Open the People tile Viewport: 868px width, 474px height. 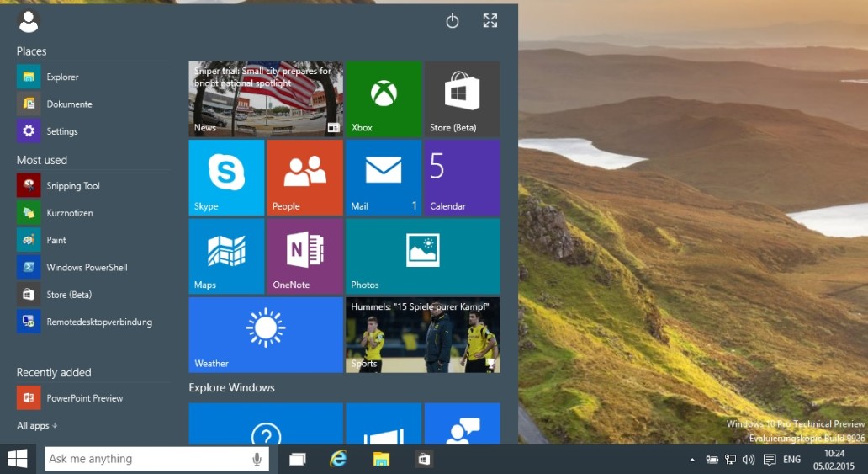304,177
